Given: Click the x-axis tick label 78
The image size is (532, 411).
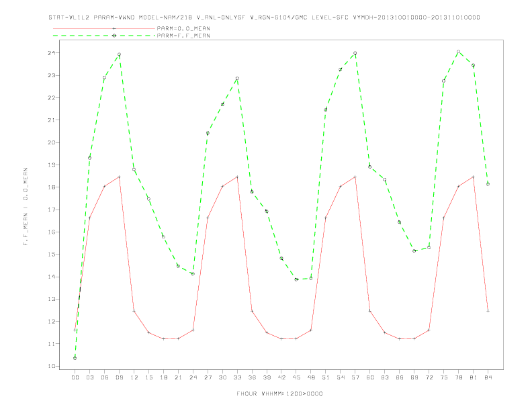Looking at the screenshot, I should pos(458,377).
